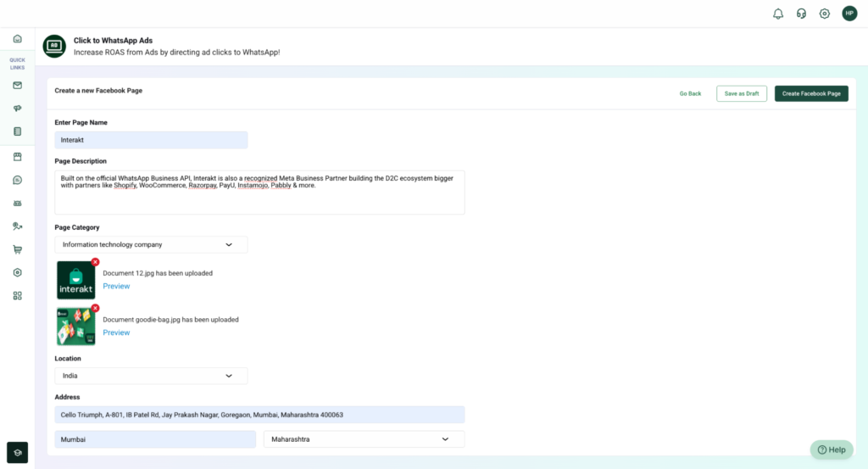
Task: Click the city field containing Mumbai
Action: (155, 439)
